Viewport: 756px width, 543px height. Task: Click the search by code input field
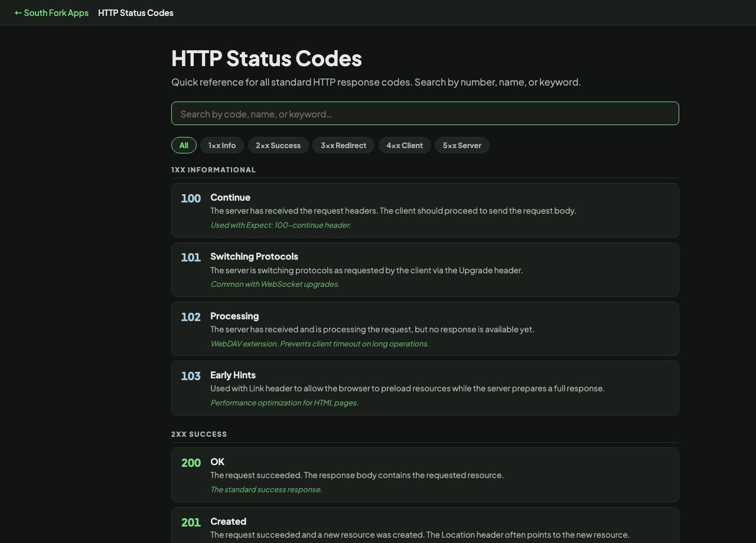(425, 113)
